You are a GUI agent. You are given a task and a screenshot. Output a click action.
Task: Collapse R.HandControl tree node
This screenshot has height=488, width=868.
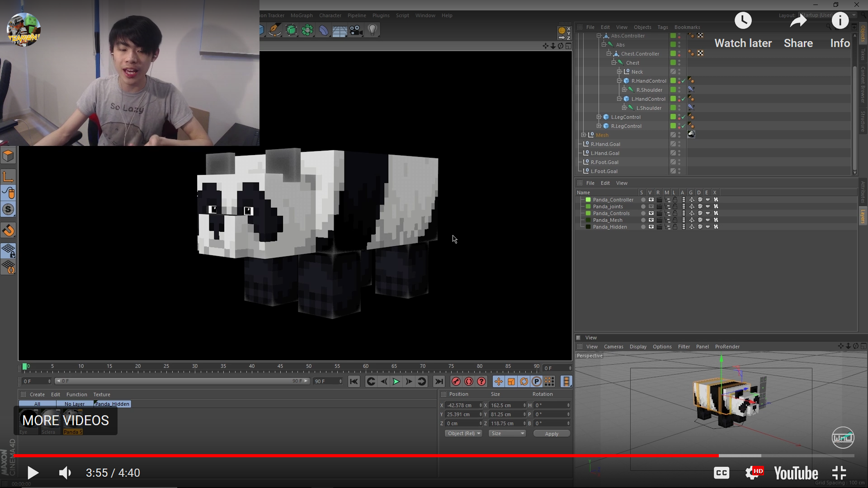pos(619,80)
